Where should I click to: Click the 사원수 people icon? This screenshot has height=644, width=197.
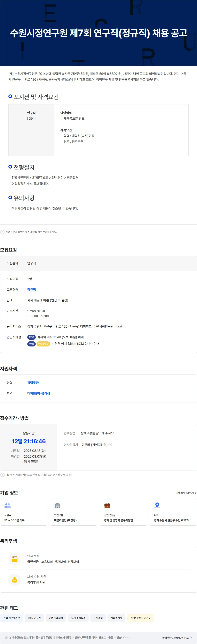coord(8,505)
